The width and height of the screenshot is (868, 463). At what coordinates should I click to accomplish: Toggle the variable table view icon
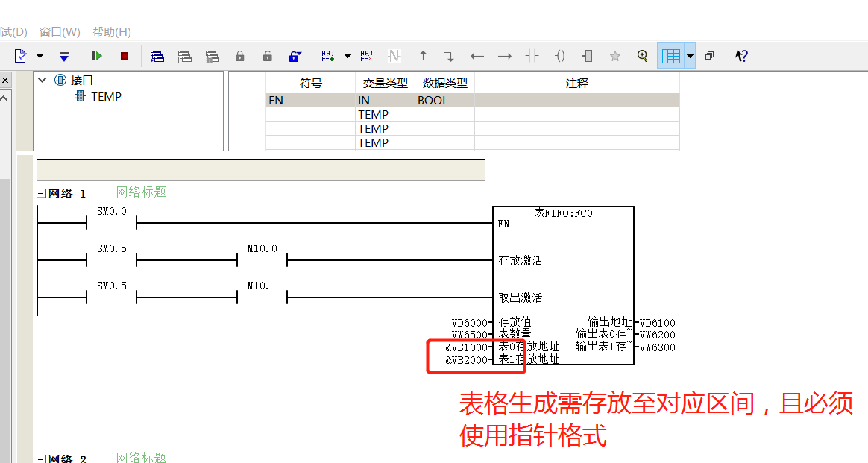coord(671,56)
